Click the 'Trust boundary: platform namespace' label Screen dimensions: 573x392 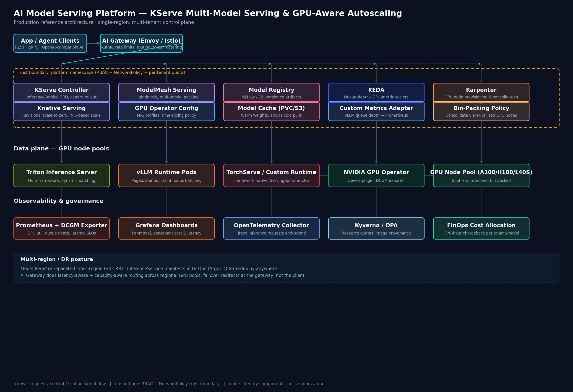101,72
